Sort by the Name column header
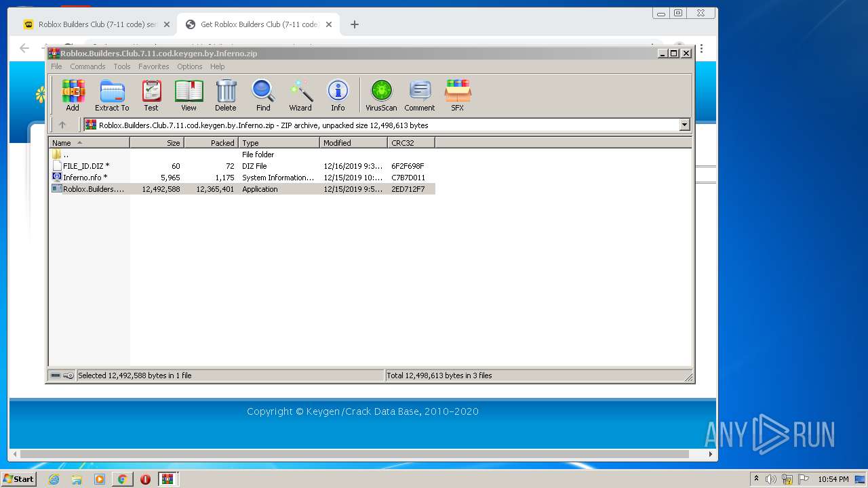Viewport: 868px width, 488px height. pyautogui.click(x=90, y=143)
